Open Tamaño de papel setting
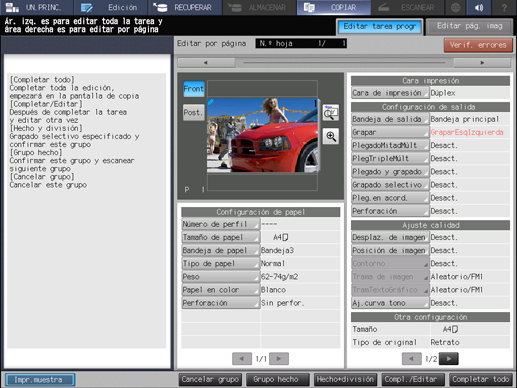Image resolution: width=517 pixels, height=388 pixels. coord(220,237)
